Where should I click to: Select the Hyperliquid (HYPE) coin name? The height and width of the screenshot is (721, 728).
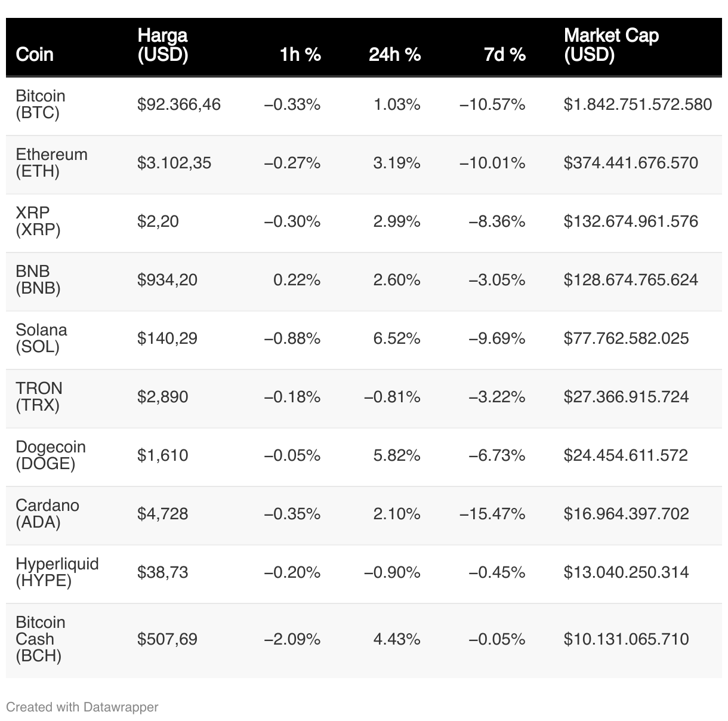click(x=57, y=572)
